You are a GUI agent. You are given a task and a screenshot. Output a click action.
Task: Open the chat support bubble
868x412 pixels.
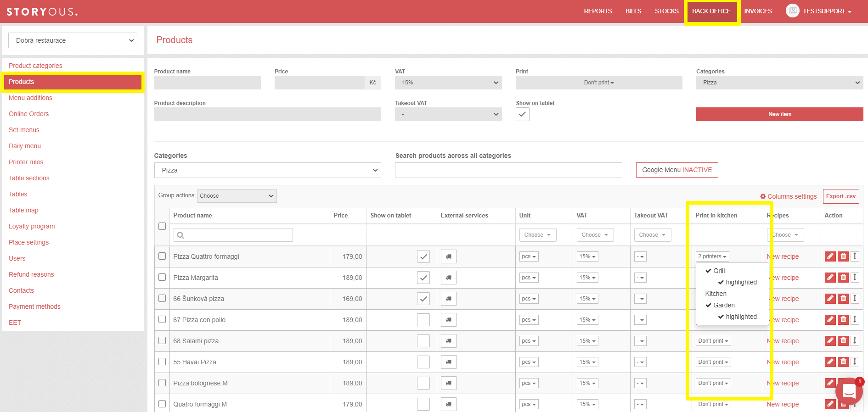coord(849,391)
